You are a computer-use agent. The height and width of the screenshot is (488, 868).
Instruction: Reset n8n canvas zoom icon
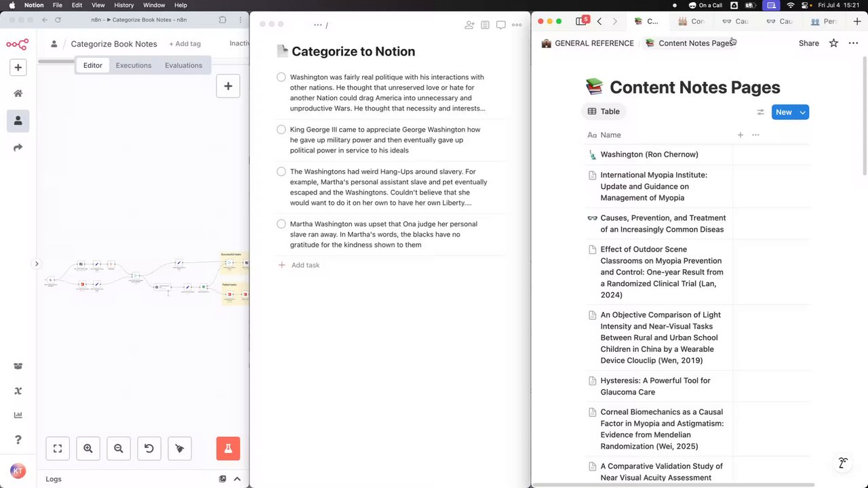tap(149, 448)
